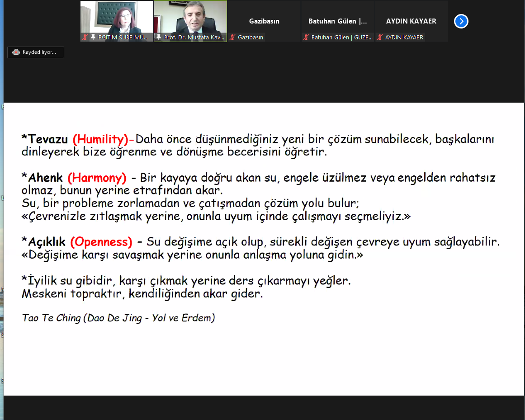
Task: Click the red '(Openness)' text
Action: pyautogui.click(x=101, y=241)
